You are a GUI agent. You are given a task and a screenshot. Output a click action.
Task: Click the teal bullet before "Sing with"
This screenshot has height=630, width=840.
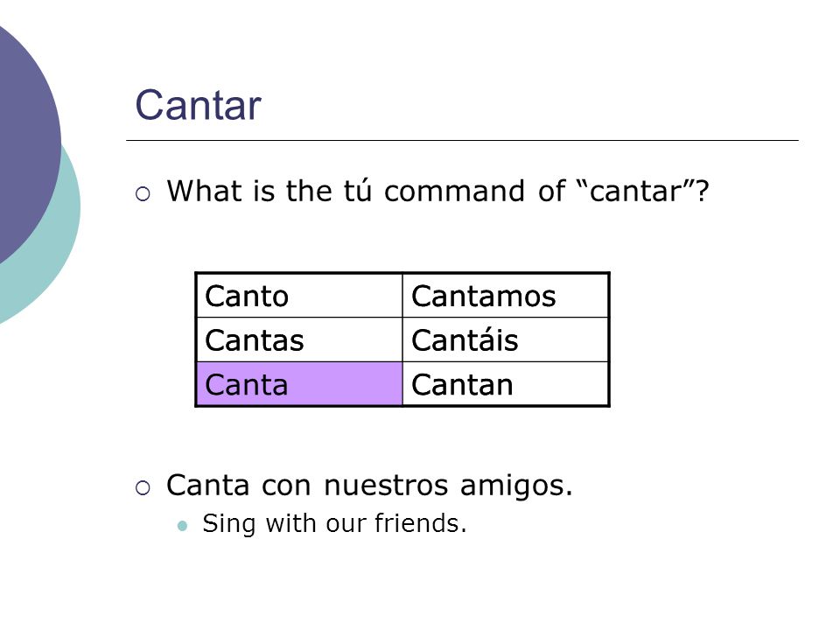click(x=182, y=526)
